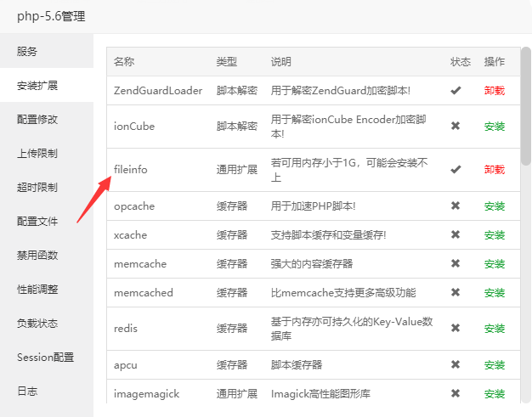
Task: Click memcache row cross status icon
Action: 456,263
